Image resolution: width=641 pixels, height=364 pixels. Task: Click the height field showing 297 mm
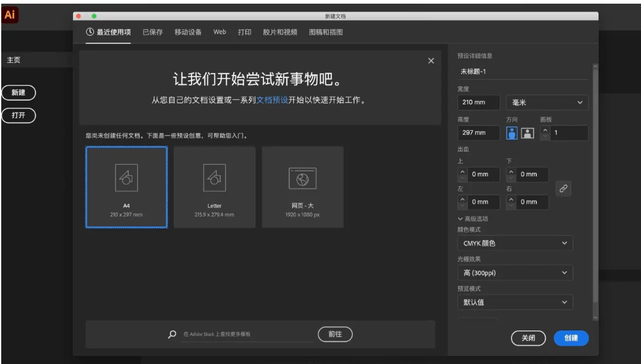pos(478,133)
